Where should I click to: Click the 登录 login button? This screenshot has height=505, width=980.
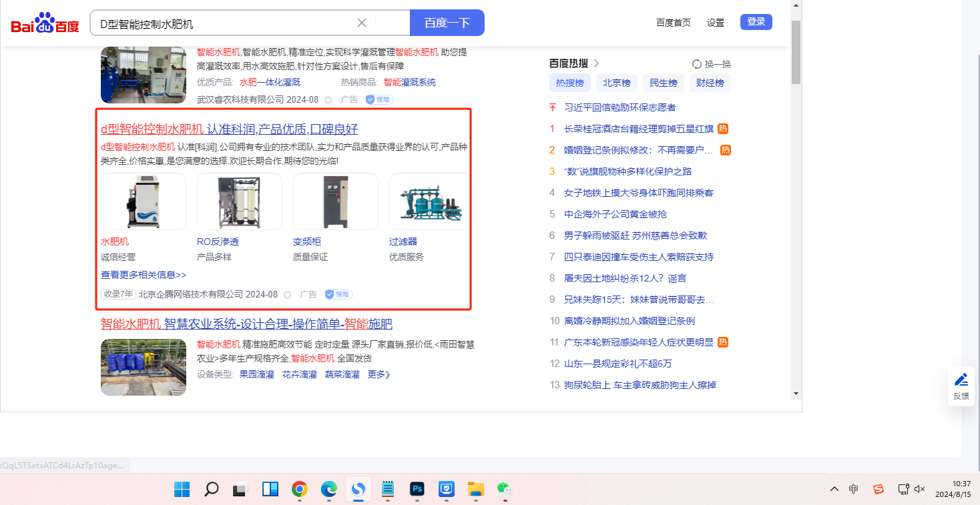point(756,22)
